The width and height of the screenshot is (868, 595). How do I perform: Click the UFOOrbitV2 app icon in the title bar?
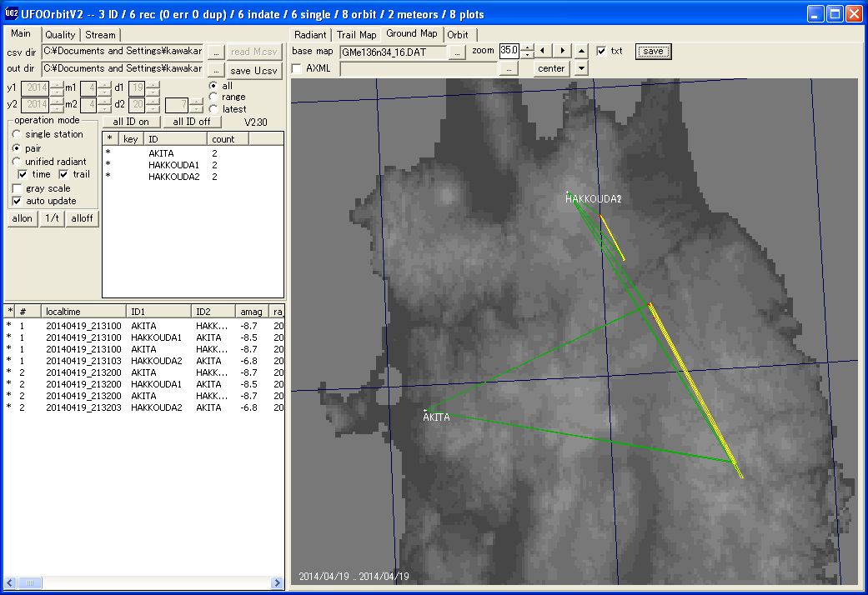[11, 13]
